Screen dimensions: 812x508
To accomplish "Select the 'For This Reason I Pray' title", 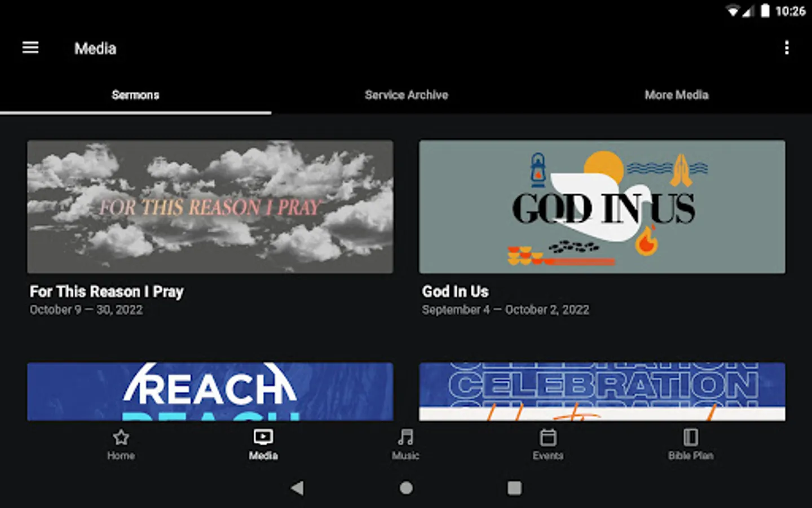I will click(107, 292).
